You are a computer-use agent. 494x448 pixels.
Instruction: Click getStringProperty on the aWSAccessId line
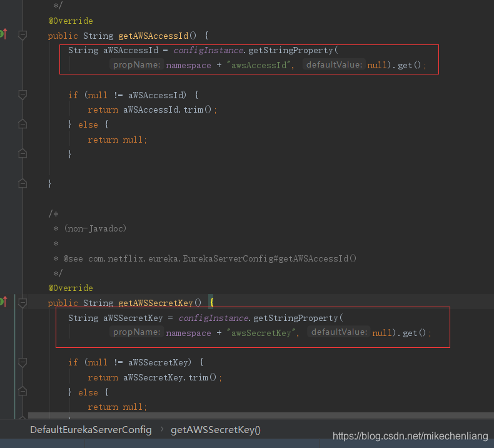(291, 51)
